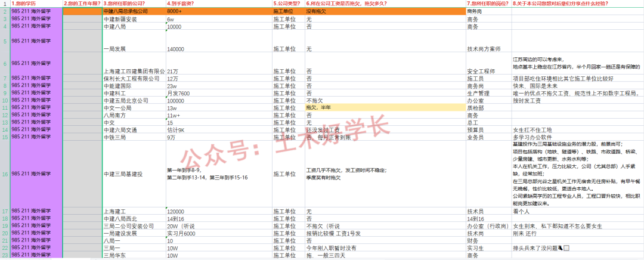Select position cell 安全工程师
The width and height of the screenshot is (644, 260).
489,64
